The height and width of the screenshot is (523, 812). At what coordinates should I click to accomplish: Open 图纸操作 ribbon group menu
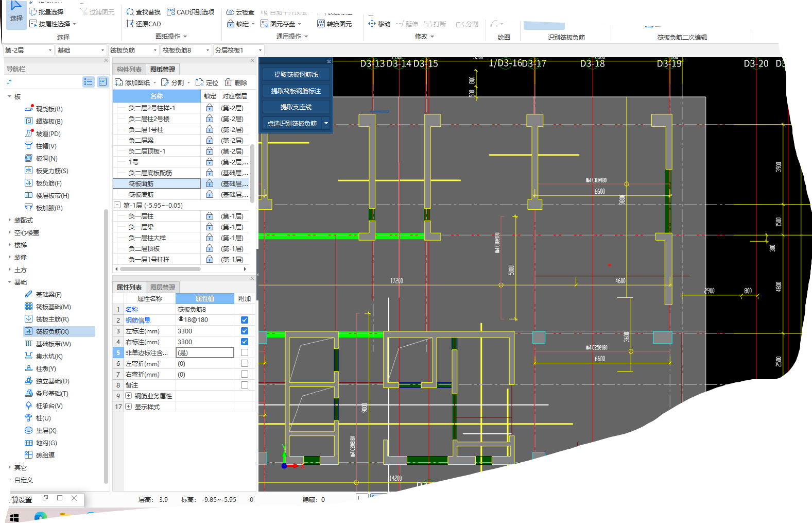pos(171,37)
